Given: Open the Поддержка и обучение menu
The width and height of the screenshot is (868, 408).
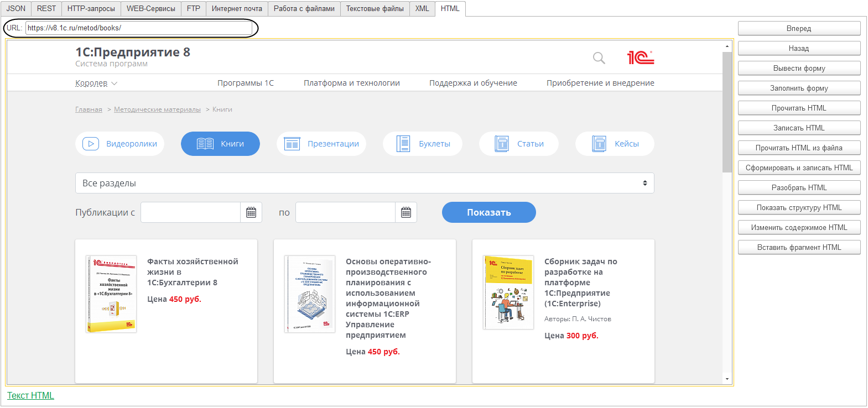Looking at the screenshot, I should click(473, 83).
